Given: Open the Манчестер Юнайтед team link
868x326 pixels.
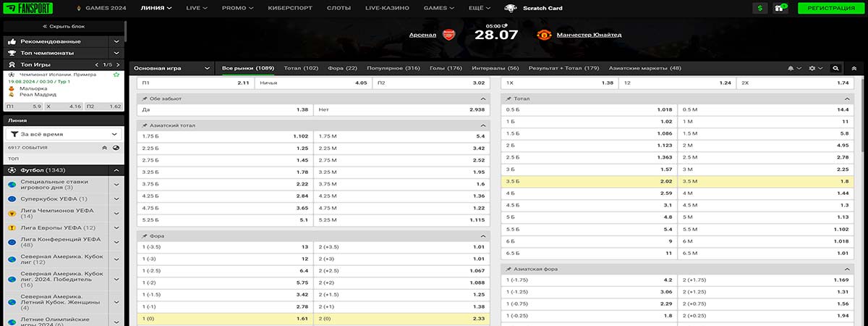Looking at the screenshot, I should coord(589,34).
